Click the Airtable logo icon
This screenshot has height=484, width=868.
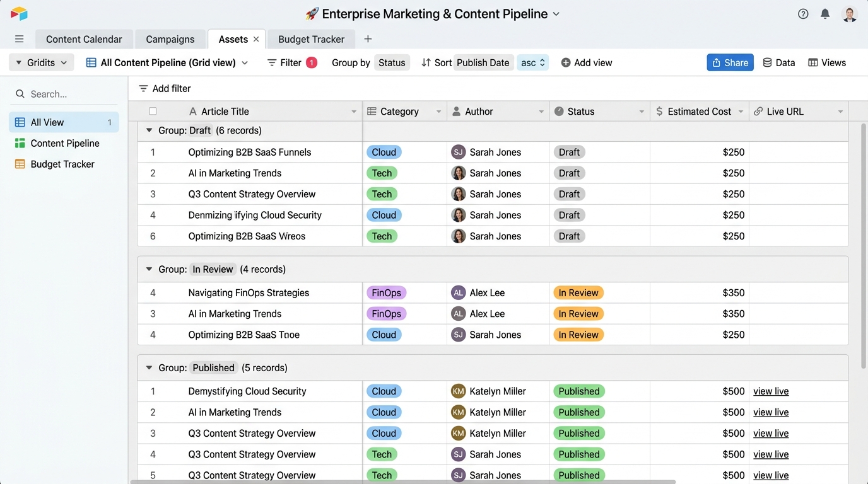coord(19,14)
